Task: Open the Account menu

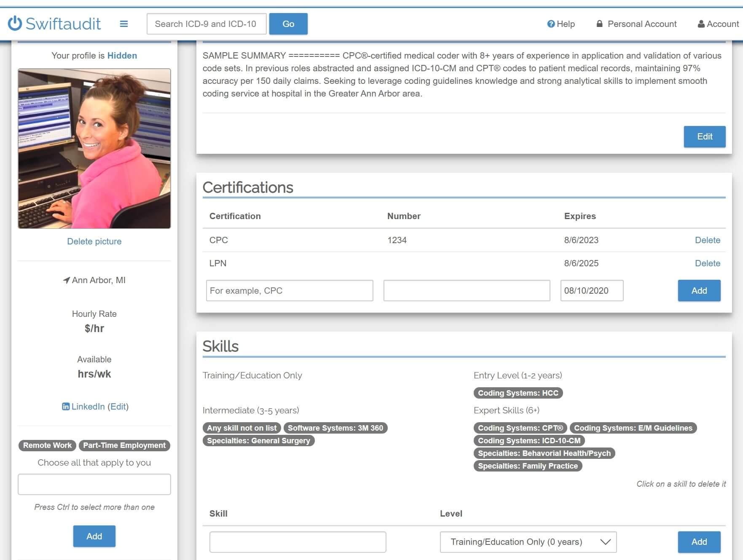Action: pos(718,24)
